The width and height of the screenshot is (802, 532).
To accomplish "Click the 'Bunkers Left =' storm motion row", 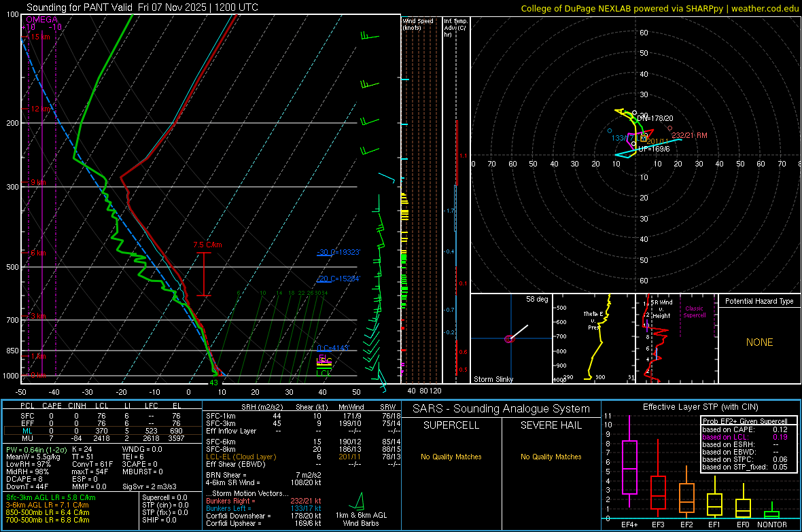I will coord(264,508).
